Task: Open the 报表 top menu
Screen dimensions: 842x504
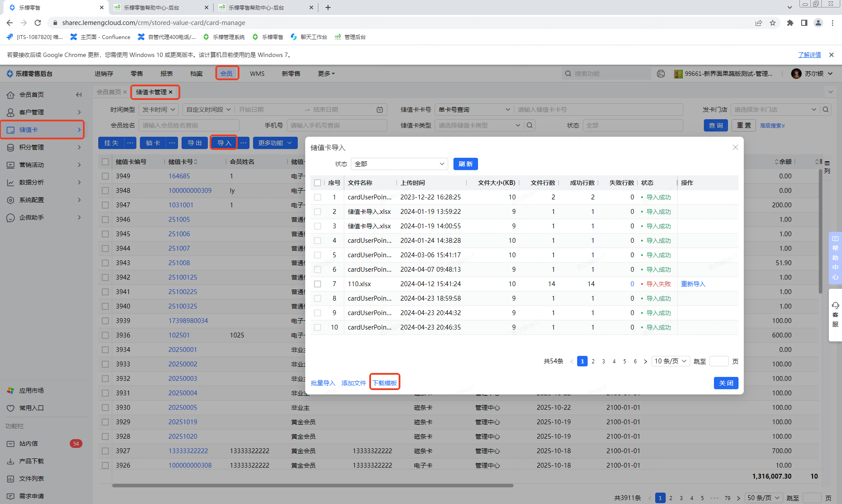Action: (167, 74)
